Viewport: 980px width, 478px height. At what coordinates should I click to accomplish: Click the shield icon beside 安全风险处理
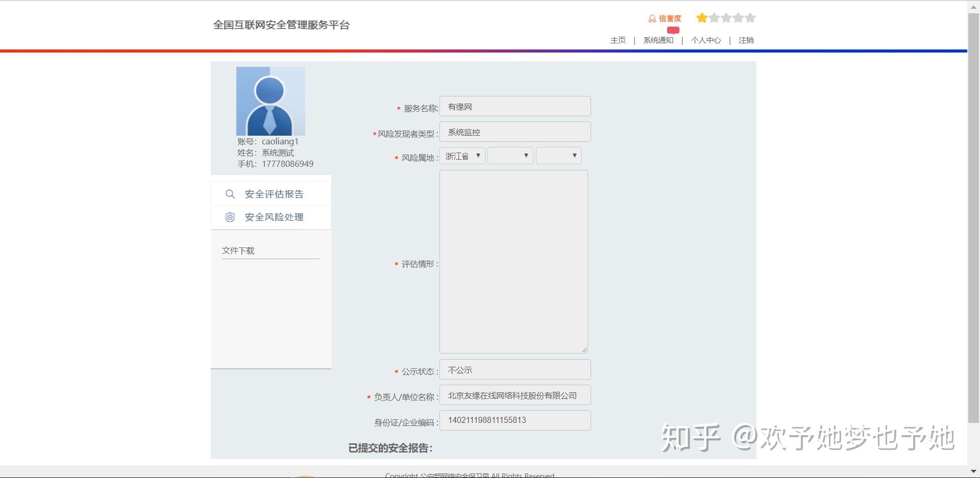230,217
